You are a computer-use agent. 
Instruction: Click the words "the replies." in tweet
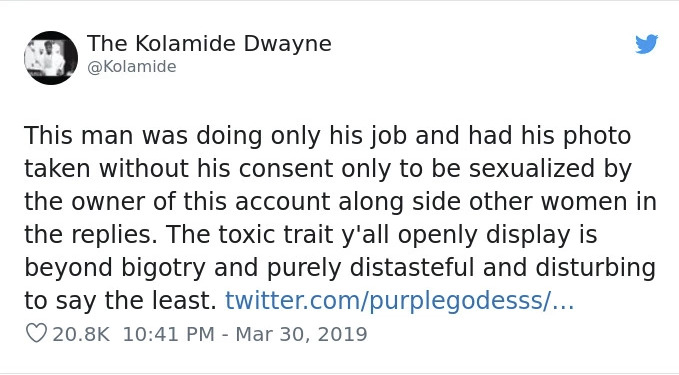click(92, 235)
